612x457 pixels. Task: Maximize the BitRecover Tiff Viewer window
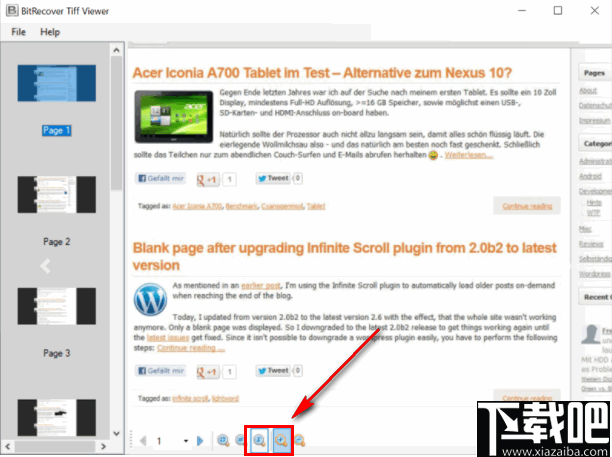click(x=558, y=11)
